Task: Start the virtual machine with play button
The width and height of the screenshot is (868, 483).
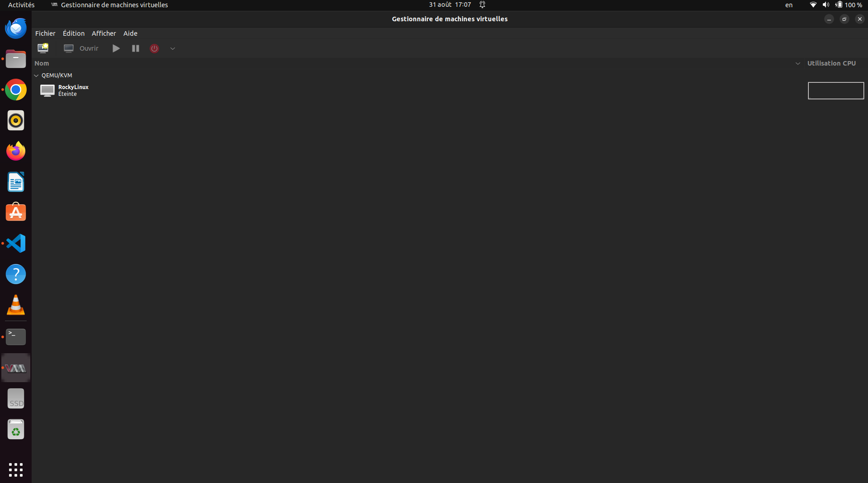Action: coord(116,48)
